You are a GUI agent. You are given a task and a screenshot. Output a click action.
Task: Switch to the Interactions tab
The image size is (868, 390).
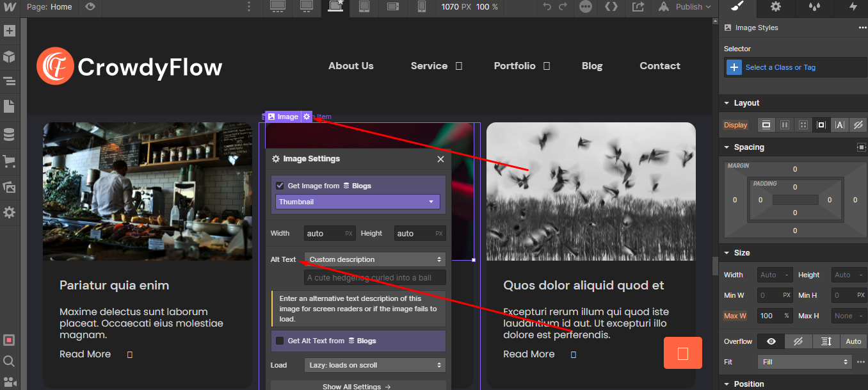853,7
